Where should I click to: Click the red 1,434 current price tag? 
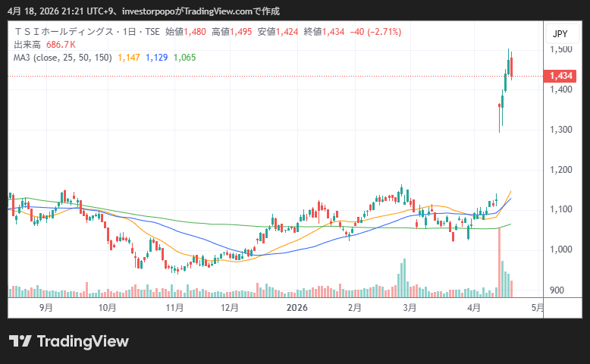(560, 76)
